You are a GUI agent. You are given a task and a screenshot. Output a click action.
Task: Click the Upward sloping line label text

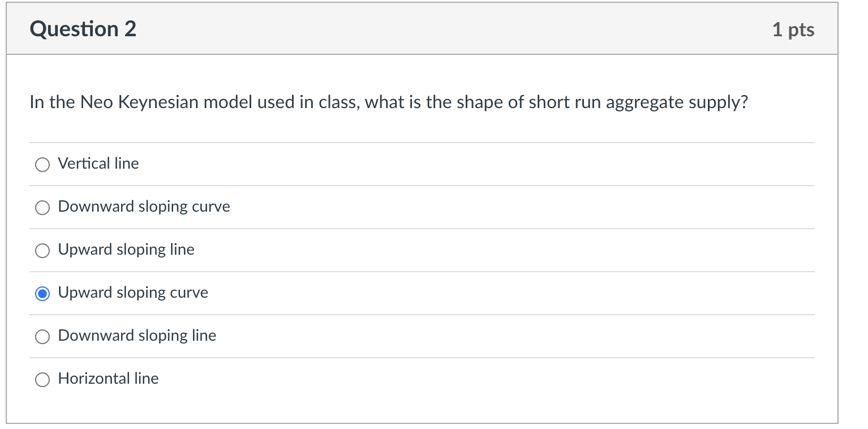[126, 250]
